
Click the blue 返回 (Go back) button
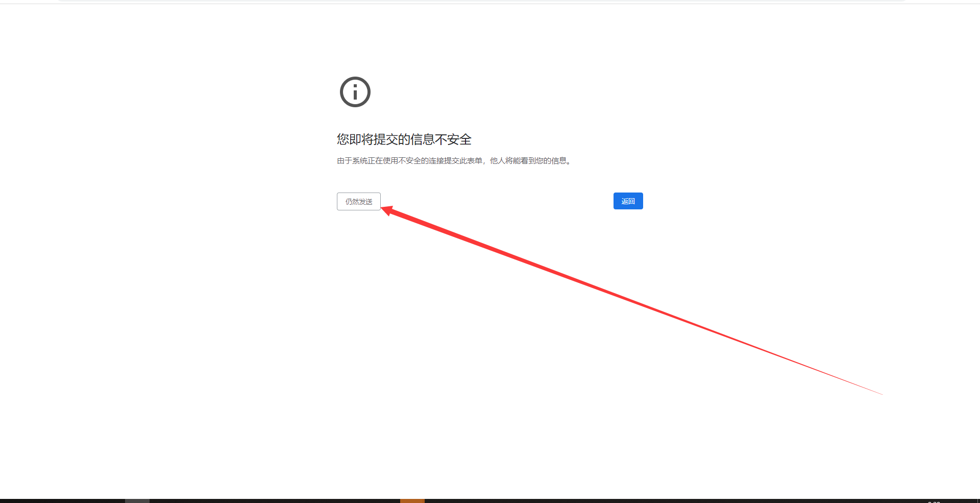pos(628,201)
